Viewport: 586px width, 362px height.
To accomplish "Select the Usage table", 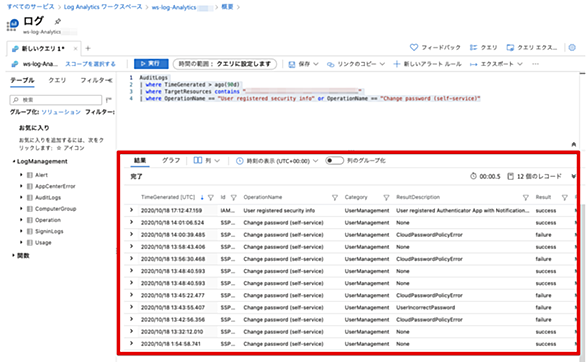I will click(x=43, y=242).
